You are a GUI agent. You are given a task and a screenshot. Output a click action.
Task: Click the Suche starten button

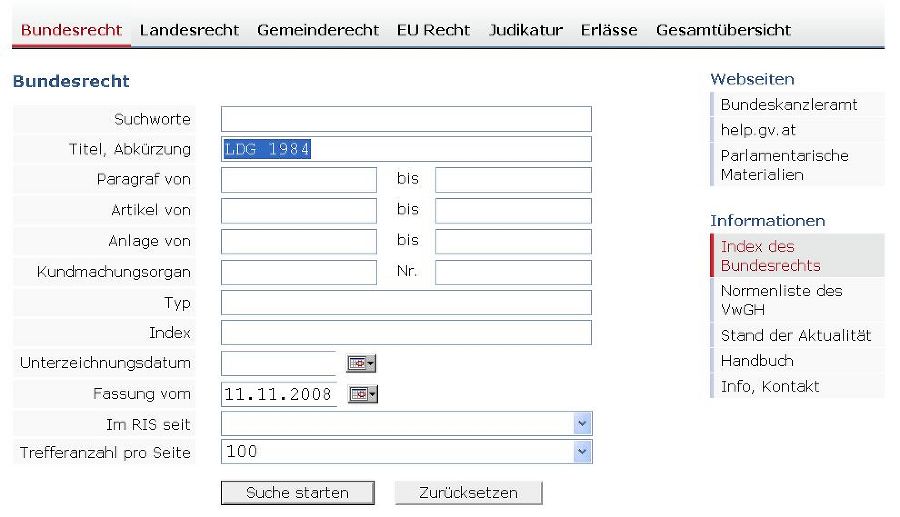pos(297,493)
